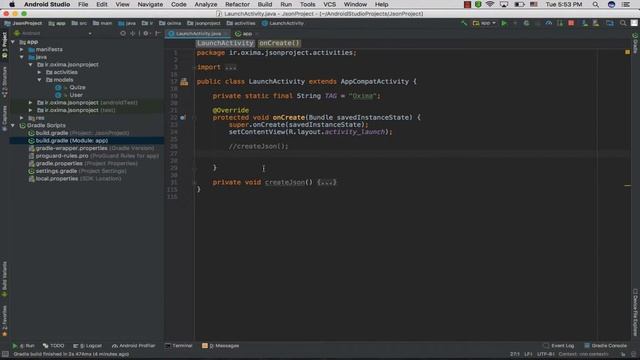Click the onCreate() breadcrumb

click(279, 43)
